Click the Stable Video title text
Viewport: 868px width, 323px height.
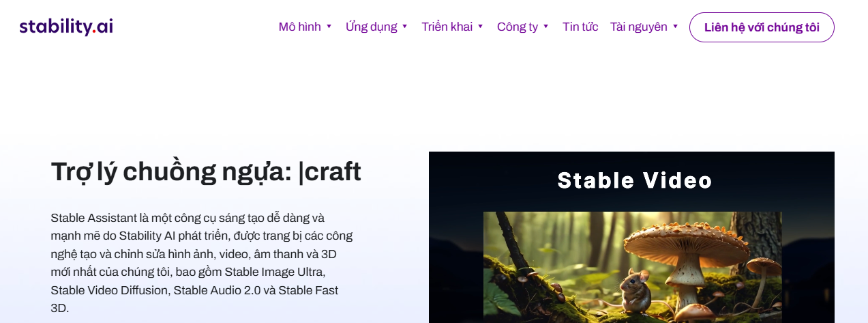click(x=634, y=180)
